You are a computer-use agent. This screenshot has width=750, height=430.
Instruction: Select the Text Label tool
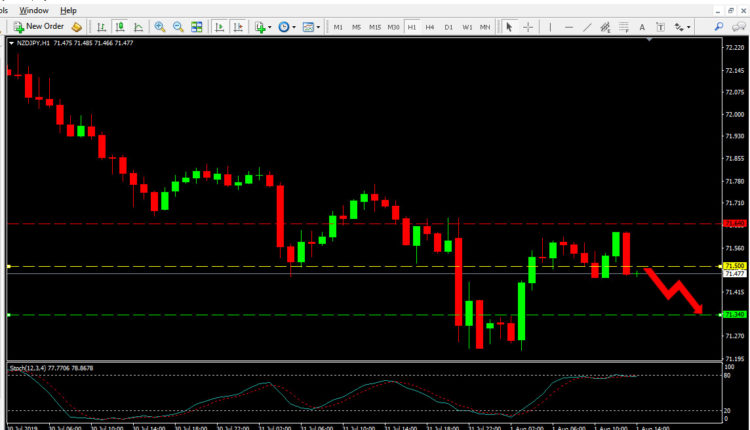click(x=661, y=27)
